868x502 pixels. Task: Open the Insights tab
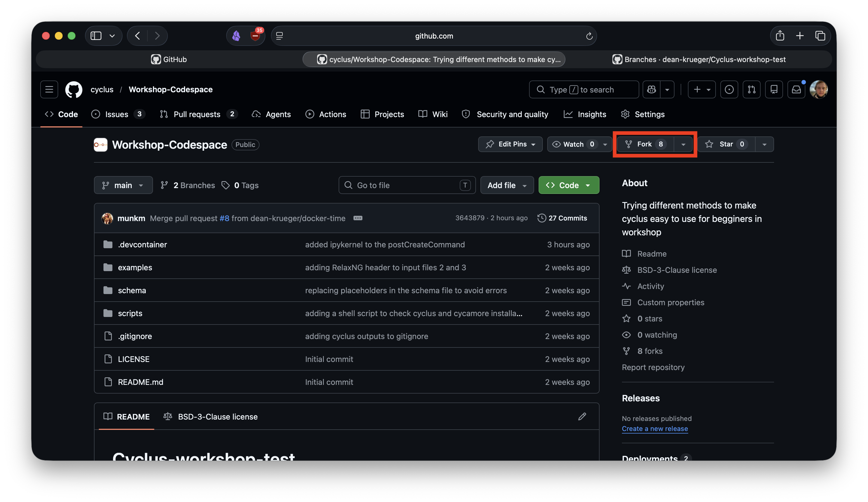585,114
